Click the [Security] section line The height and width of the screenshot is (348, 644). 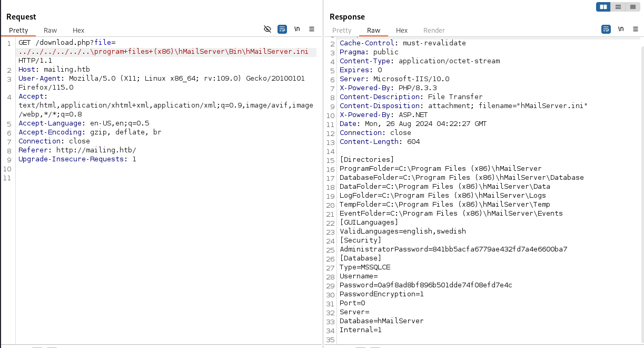click(x=361, y=240)
